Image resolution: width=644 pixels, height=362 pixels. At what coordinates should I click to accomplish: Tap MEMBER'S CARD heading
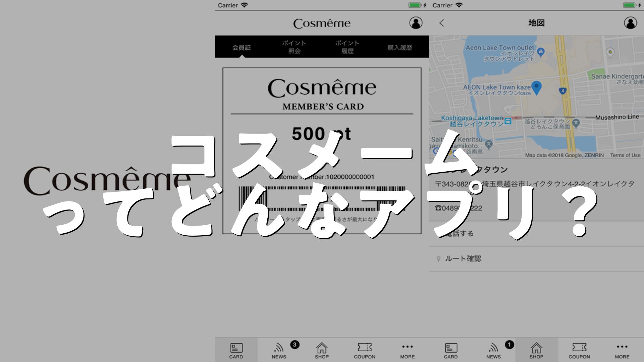[323, 107]
